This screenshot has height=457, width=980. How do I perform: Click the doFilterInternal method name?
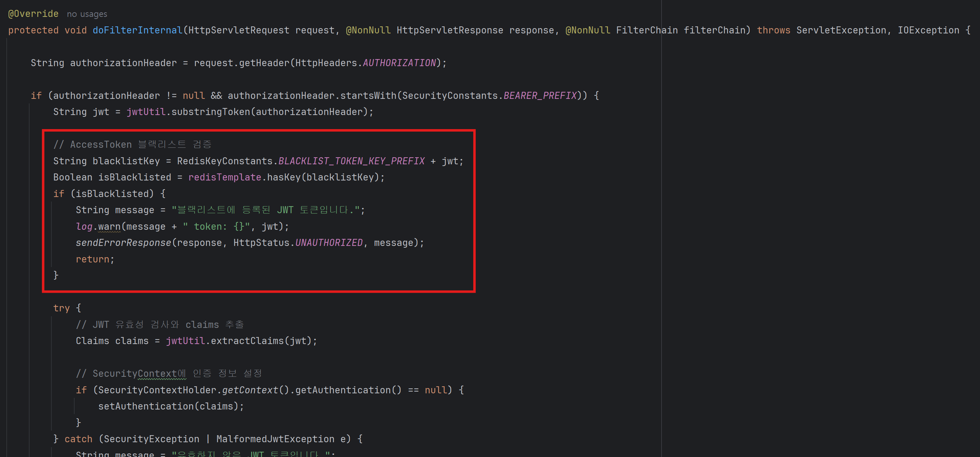pos(137,30)
